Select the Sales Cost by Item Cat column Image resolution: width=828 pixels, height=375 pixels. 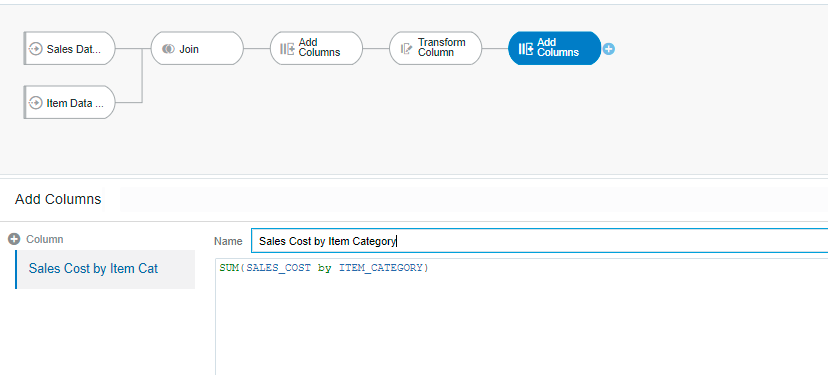[x=106, y=269]
